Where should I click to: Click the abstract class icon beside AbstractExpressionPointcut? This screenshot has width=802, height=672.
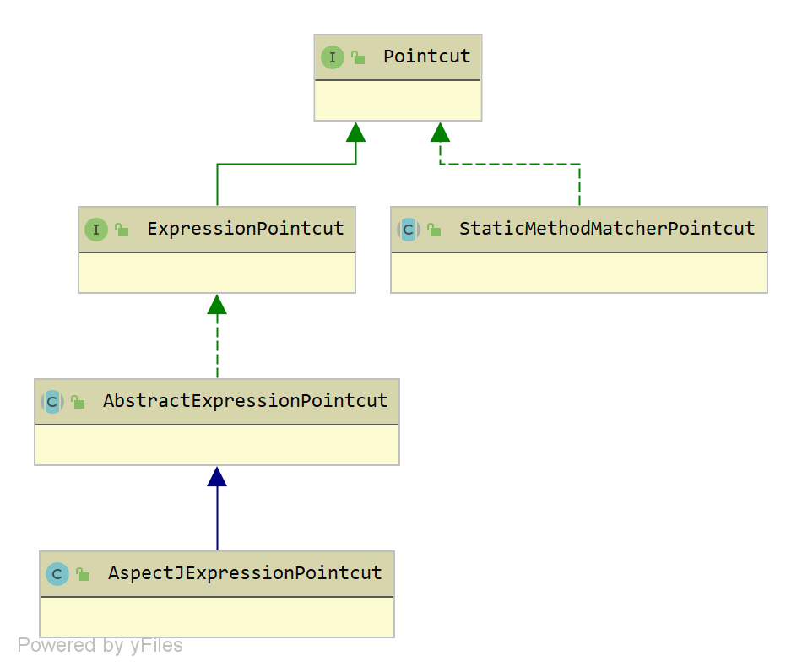52,402
